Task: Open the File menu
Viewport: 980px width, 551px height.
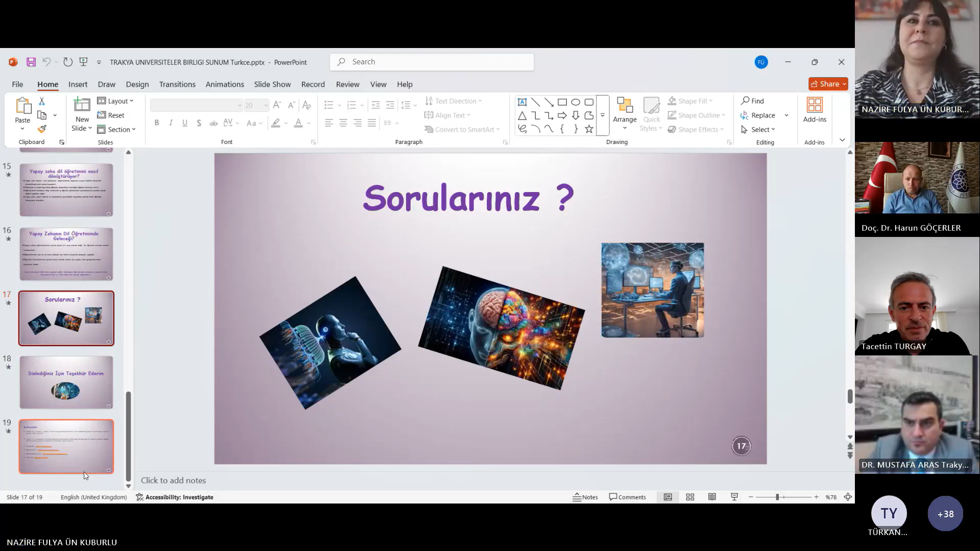Action: coord(17,84)
